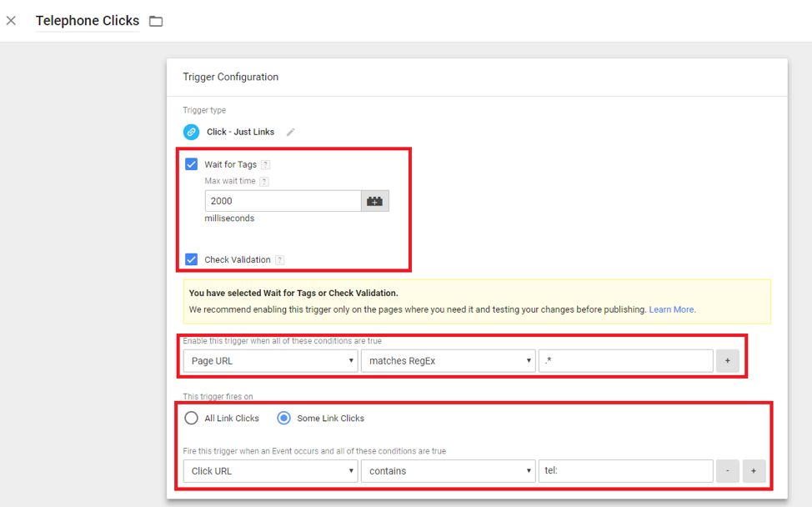
Task: Open the matches RegEx operator dropdown
Action: [448, 361]
